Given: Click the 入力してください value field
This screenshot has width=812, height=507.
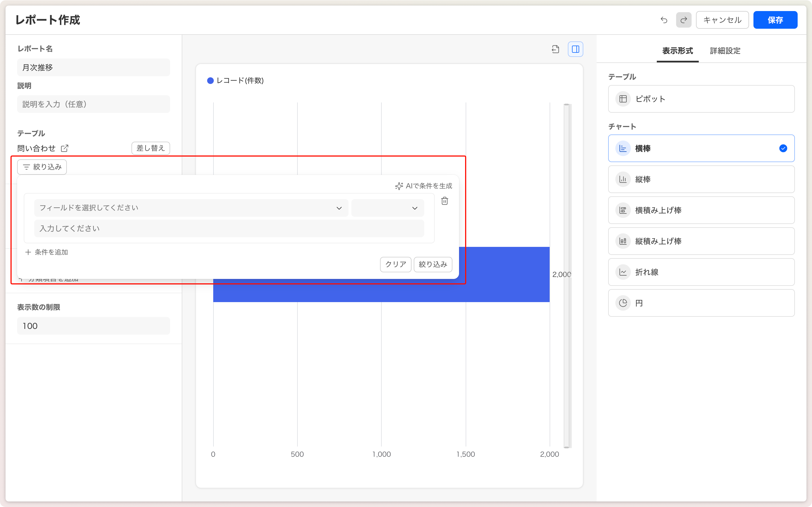Looking at the screenshot, I should [229, 229].
